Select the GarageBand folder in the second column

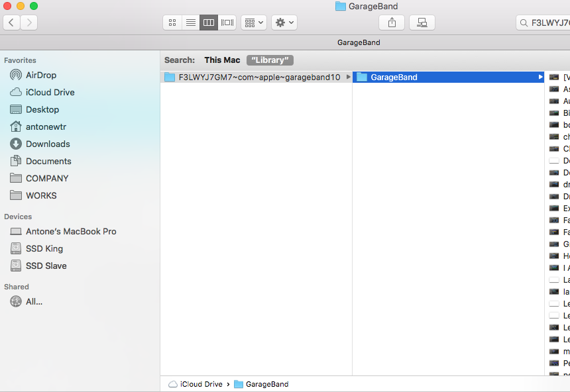448,77
